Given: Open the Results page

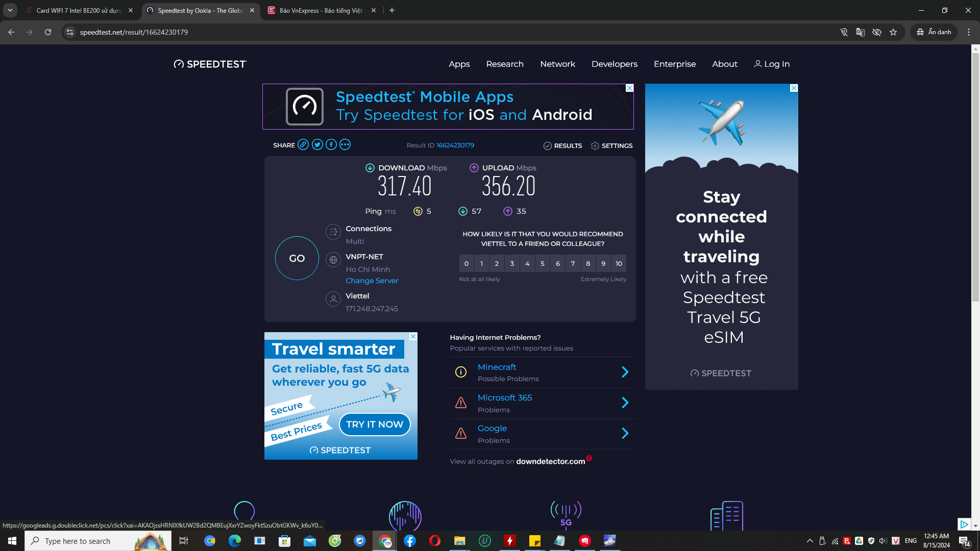Looking at the screenshot, I should (563, 146).
